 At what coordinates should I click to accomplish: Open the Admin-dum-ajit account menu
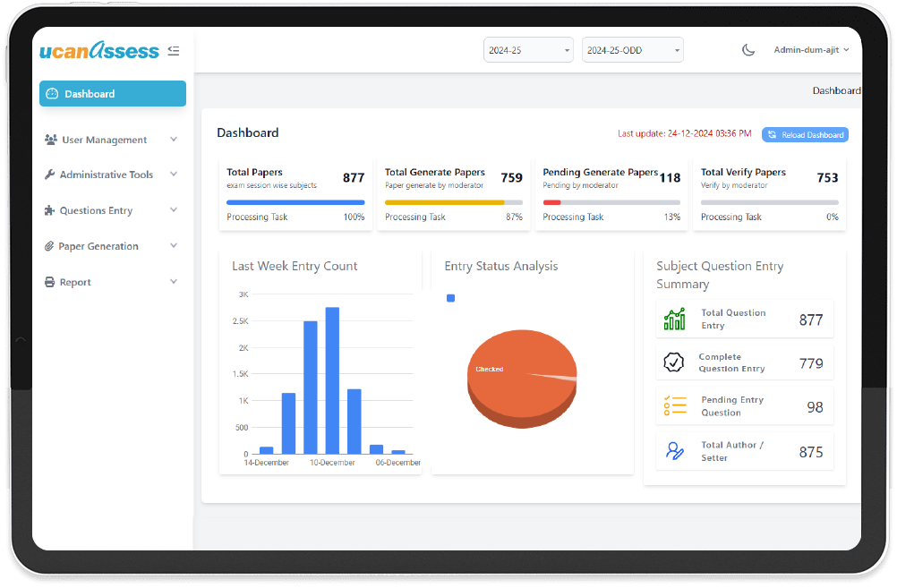811,50
